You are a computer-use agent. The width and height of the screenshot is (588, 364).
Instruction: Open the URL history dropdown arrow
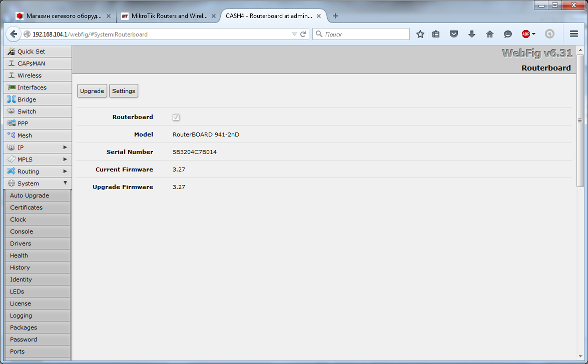[294, 34]
